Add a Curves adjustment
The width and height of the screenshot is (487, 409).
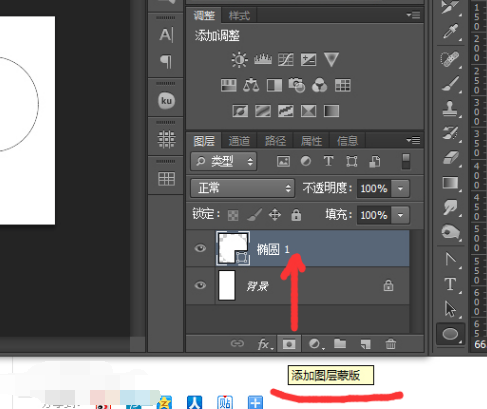(x=286, y=60)
